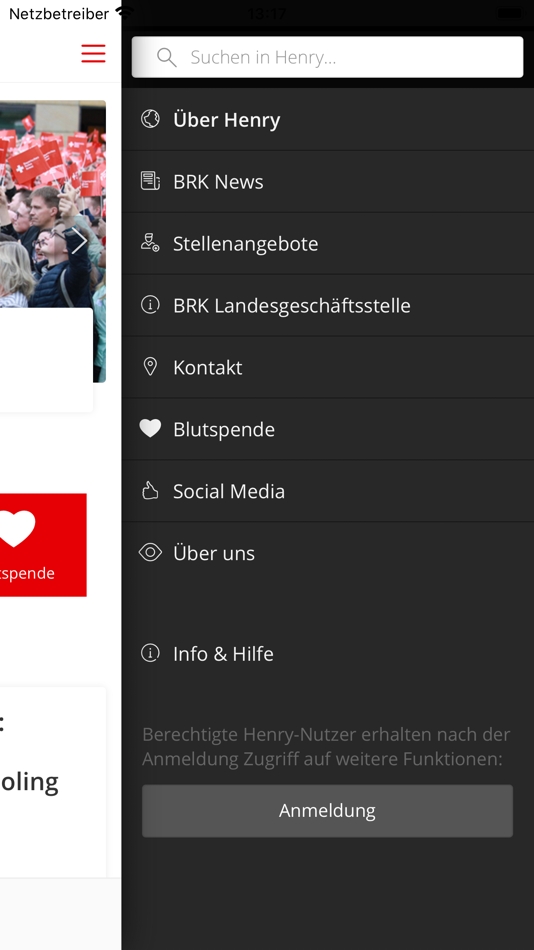The width and height of the screenshot is (534, 950).
Task: Click the eye icon beside Über uns
Action: (150, 552)
